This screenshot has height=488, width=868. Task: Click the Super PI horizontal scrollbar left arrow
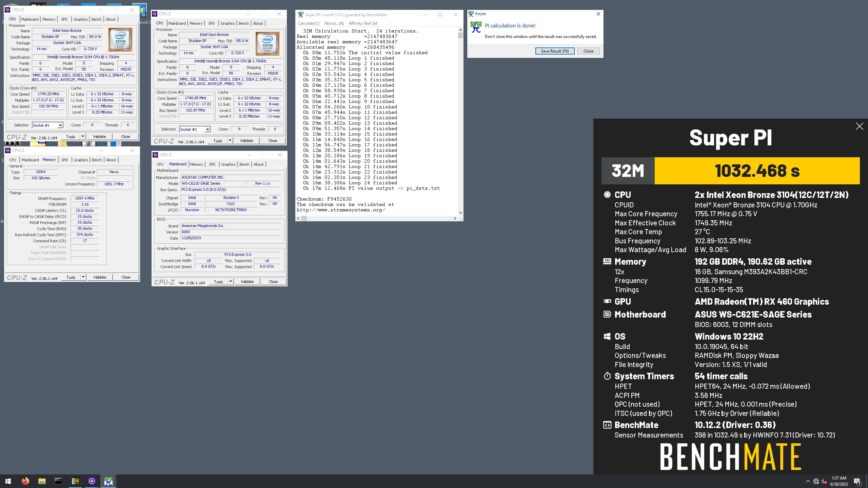(298, 219)
